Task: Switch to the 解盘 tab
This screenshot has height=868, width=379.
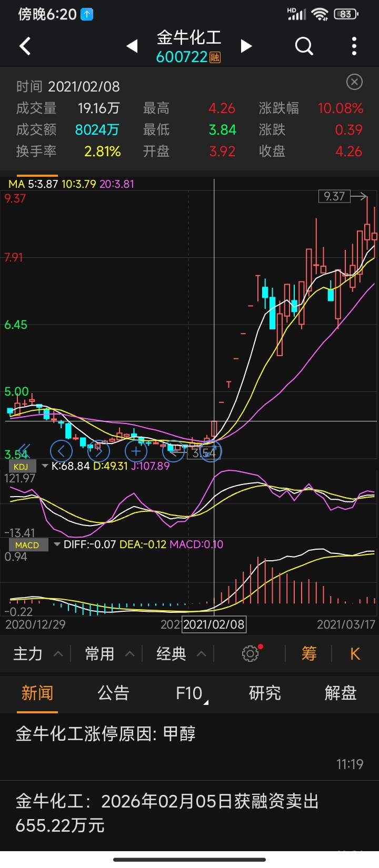Action: 341,693
